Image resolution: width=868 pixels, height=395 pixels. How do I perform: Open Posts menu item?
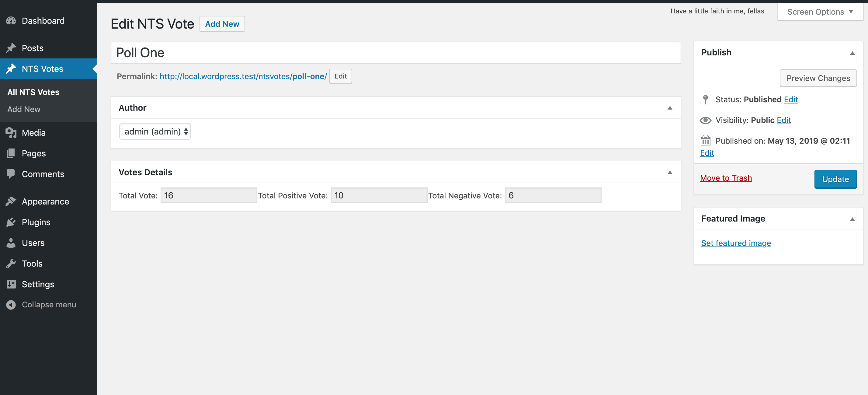[49, 48]
